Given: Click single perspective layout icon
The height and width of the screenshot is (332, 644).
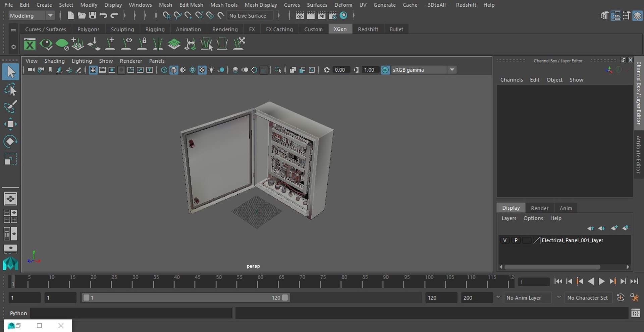Looking at the screenshot, I should (x=10, y=199).
